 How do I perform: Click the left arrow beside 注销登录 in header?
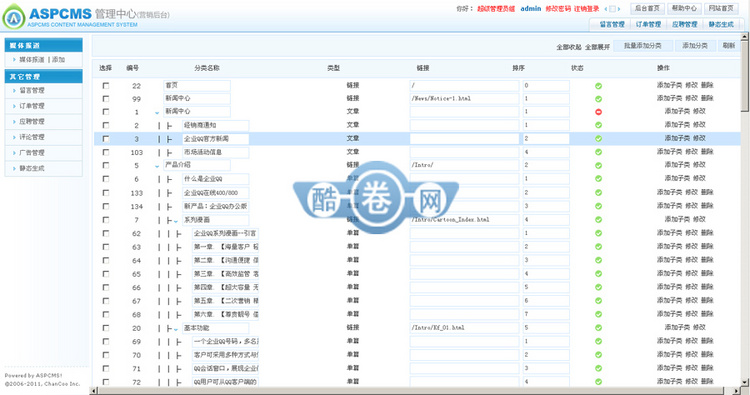pyautogui.click(x=606, y=9)
